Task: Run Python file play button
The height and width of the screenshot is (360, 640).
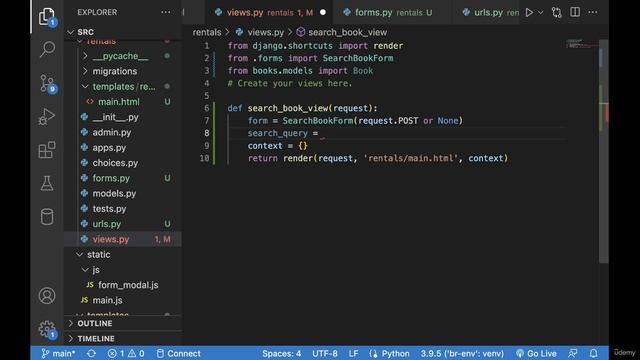Action: (x=529, y=13)
